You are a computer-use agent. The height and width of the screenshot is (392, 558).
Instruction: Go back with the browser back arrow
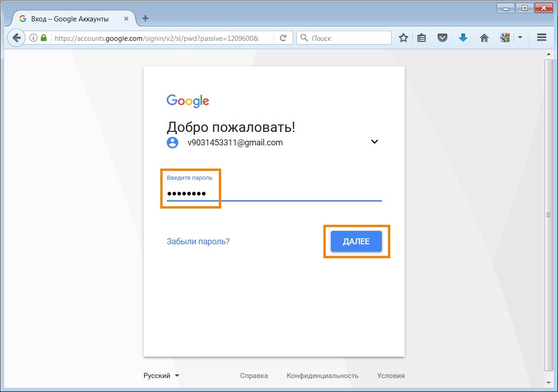point(16,38)
